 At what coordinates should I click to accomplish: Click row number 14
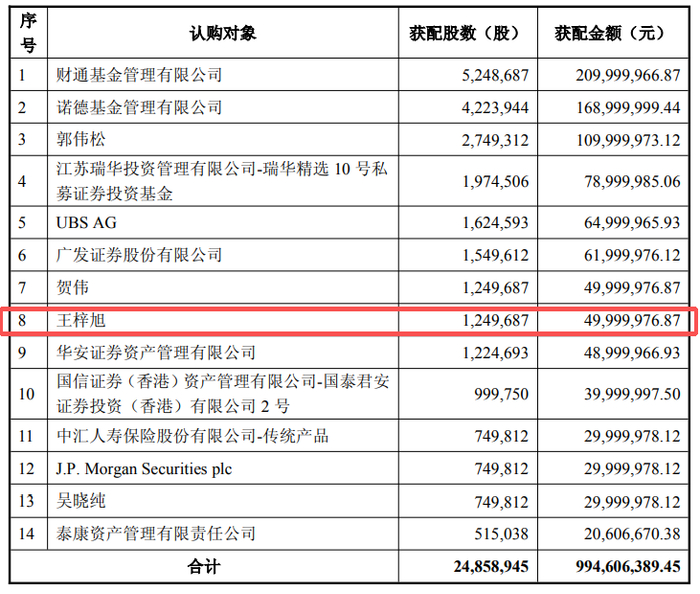click(26, 534)
